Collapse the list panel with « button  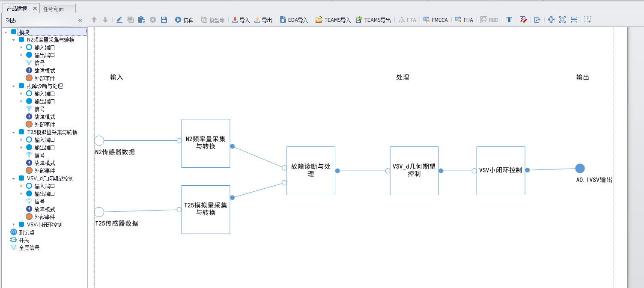click(80, 20)
